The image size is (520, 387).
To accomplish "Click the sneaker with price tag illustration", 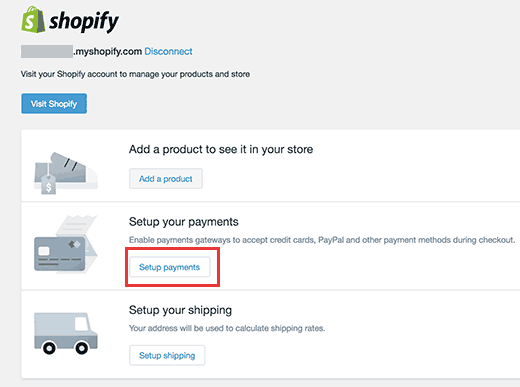I will (66, 173).
